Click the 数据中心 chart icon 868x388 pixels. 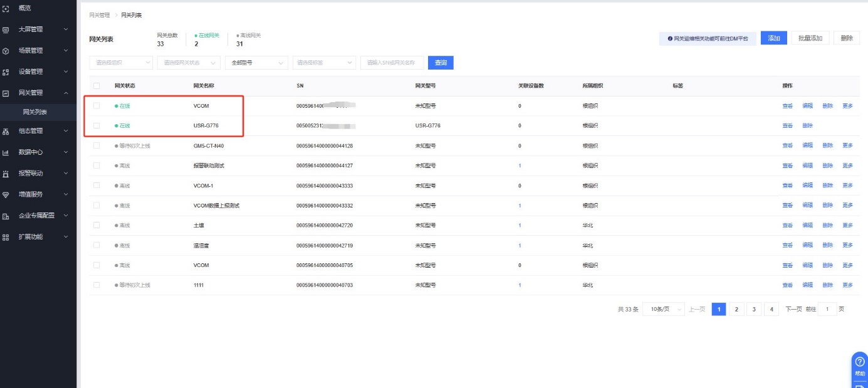[x=6, y=152]
